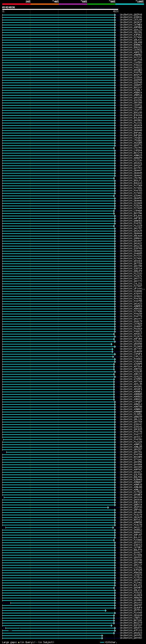Select the UniRef100_A9TL35 row label

click(x=131, y=384)
